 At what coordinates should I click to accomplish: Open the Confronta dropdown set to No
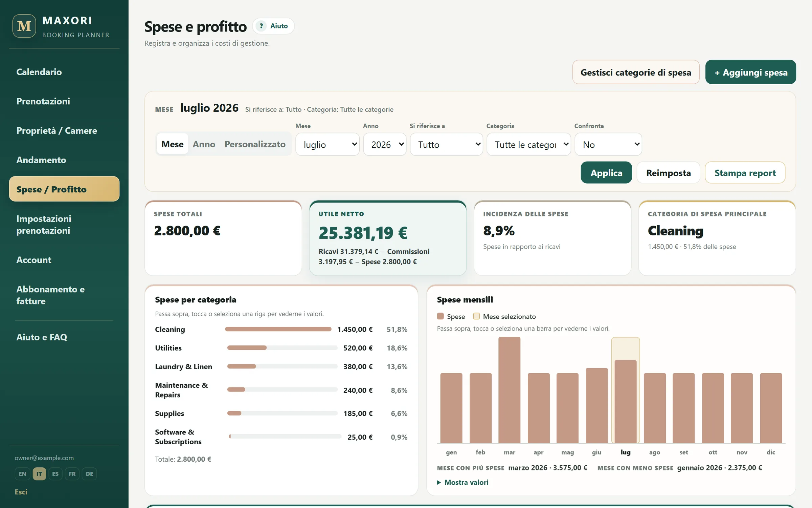[x=608, y=145]
